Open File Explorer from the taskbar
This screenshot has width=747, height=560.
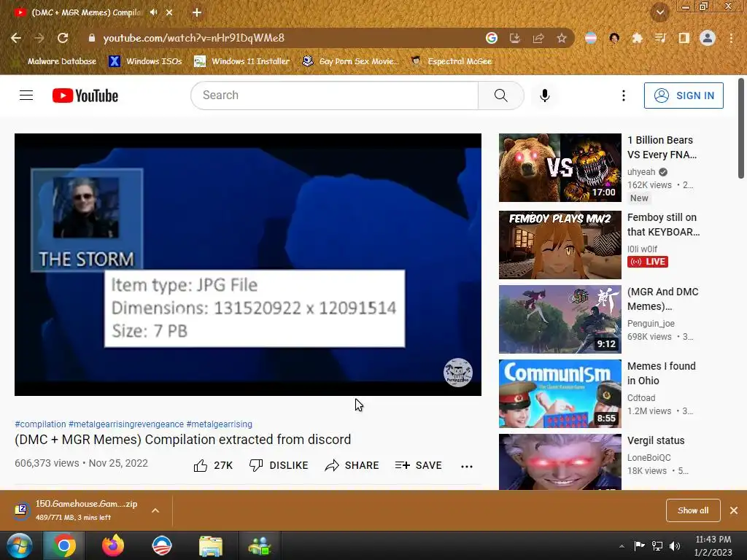211,545
